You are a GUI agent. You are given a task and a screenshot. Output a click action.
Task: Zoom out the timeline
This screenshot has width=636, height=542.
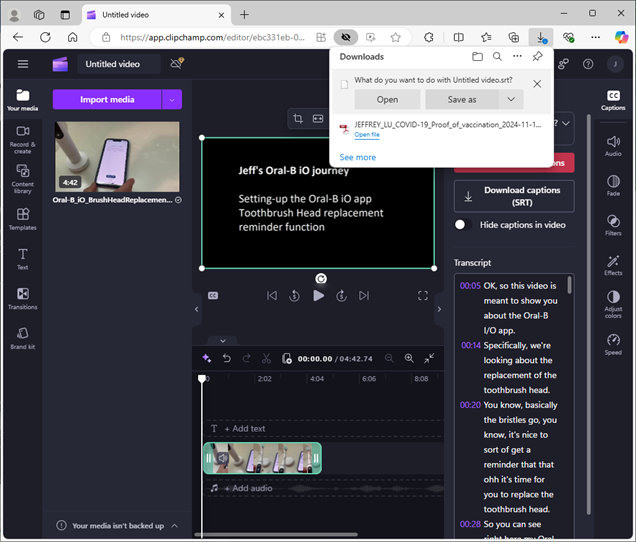pyautogui.click(x=389, y=358)
